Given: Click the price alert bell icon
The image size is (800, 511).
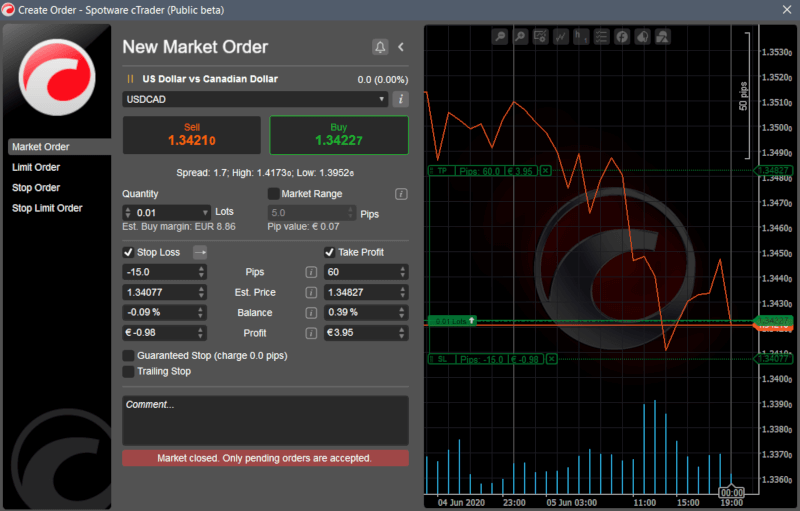Looking at the screenshot, I should click(x=380, y=47).
